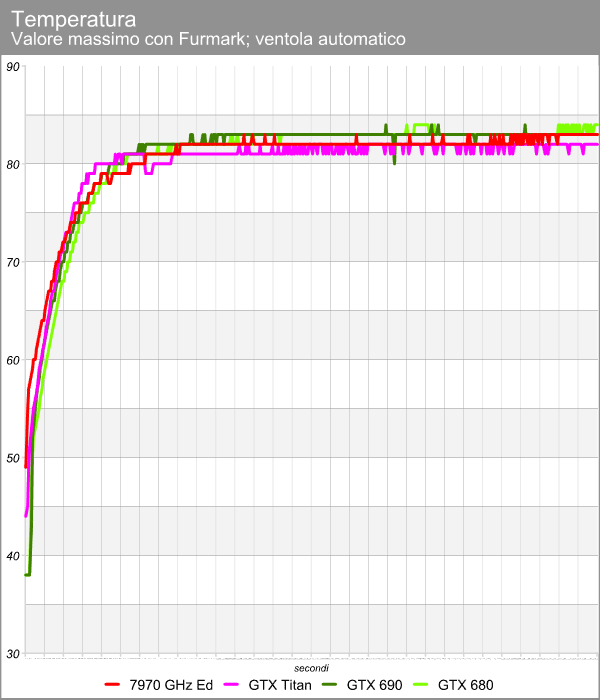
Task: Select the '7970 GHz Ed' legend label
Action: coord(171,685)
